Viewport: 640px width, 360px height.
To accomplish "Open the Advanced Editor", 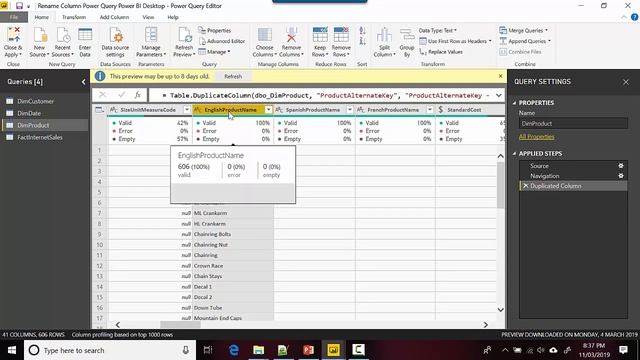I will 222,41.
